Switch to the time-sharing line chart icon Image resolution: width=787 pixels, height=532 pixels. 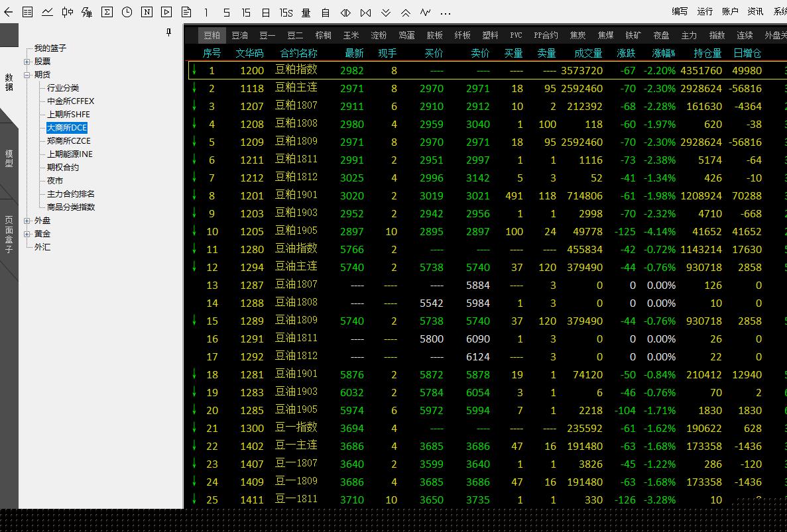47,12
